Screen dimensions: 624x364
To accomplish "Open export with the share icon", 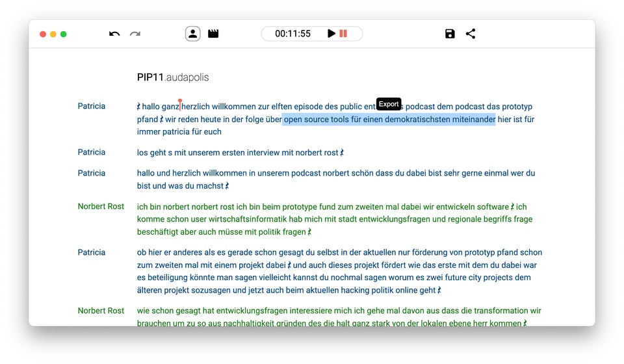I will click(471, 34).
